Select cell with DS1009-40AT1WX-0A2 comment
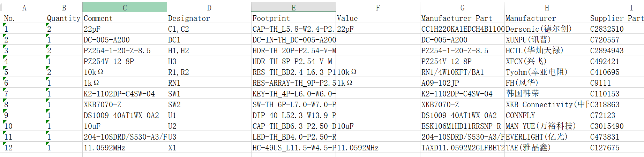 (125, 116)
